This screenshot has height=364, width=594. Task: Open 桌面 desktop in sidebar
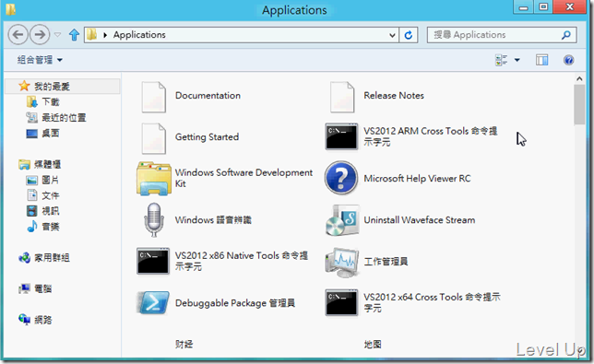click(42, 134)
